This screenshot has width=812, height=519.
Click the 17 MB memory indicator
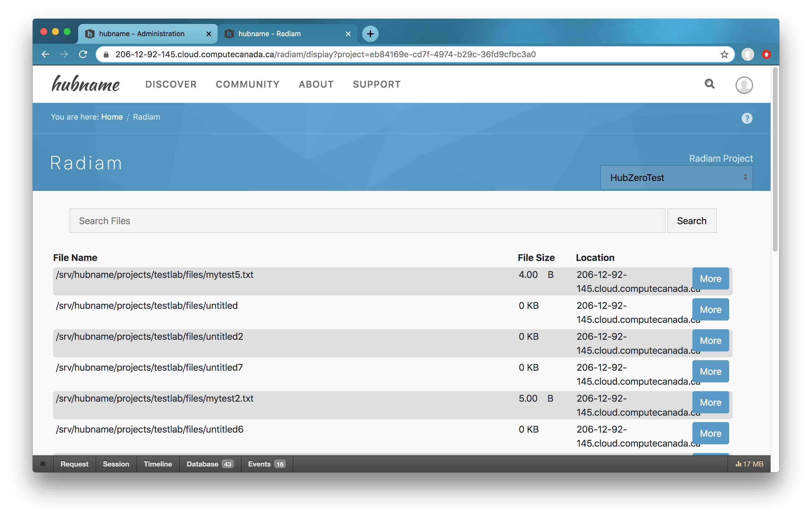[749, 464]
